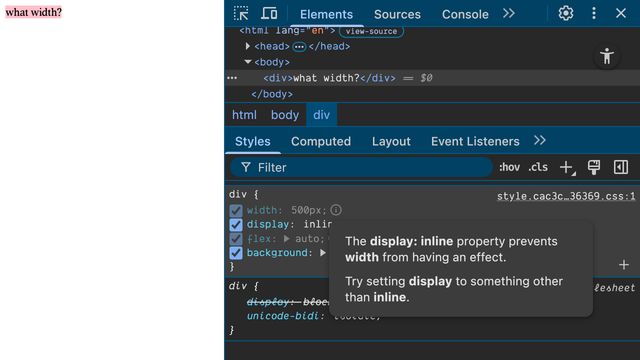This screenshot has height=360, width=640.
Task: Activate the inspect element picker icon
Action: pyautogui.click(x=241, y=13)
